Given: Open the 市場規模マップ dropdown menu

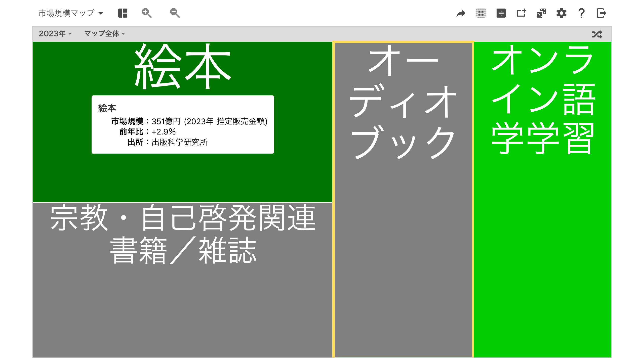Looking at the screenshot, I should coord(71,13).
